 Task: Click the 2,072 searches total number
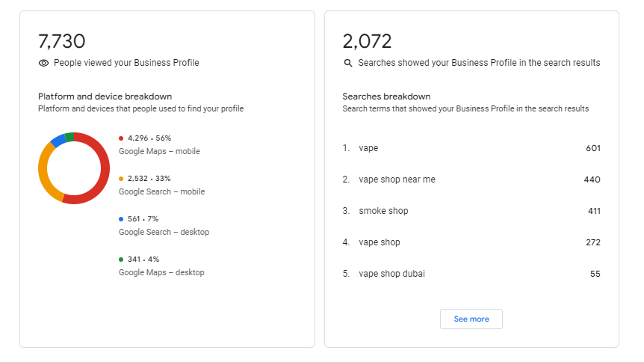coord(367,41)
